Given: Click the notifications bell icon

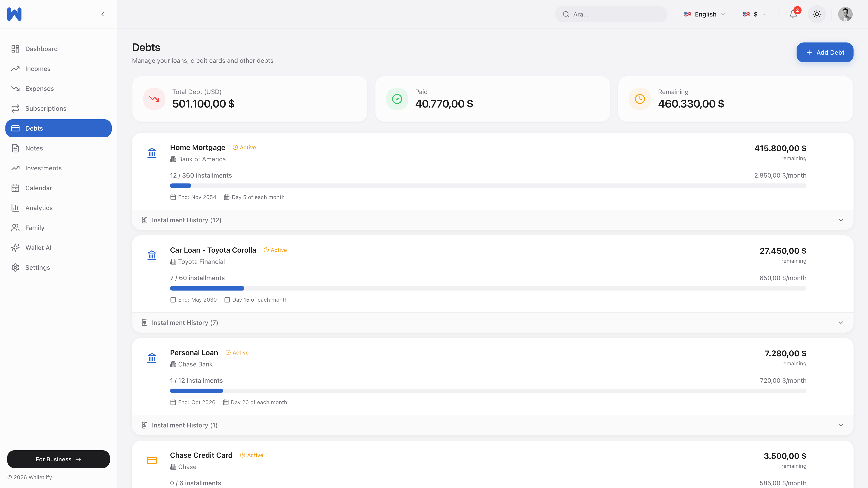Looking at the screenshot, I should (793, 14).
